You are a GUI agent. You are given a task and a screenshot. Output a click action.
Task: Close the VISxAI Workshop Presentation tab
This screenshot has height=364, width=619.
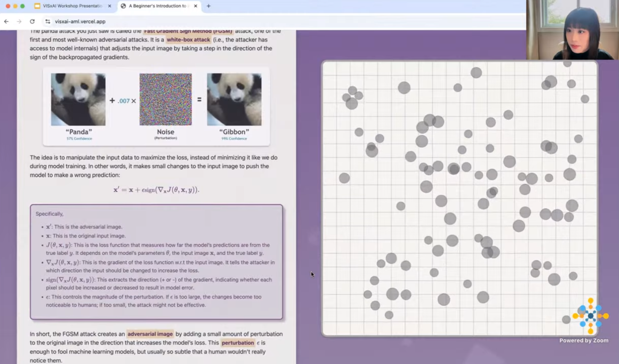(x=109, y=6)
